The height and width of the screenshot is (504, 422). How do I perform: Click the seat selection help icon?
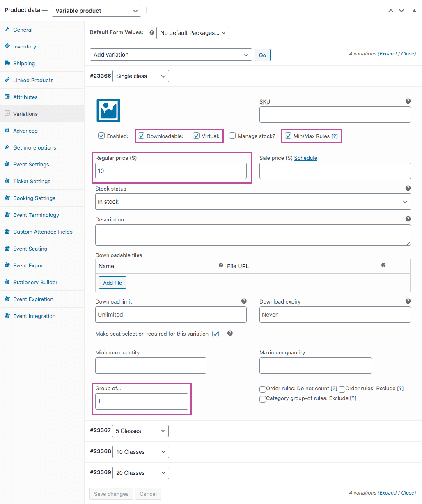pyautogui.click(x=230, y=333)
